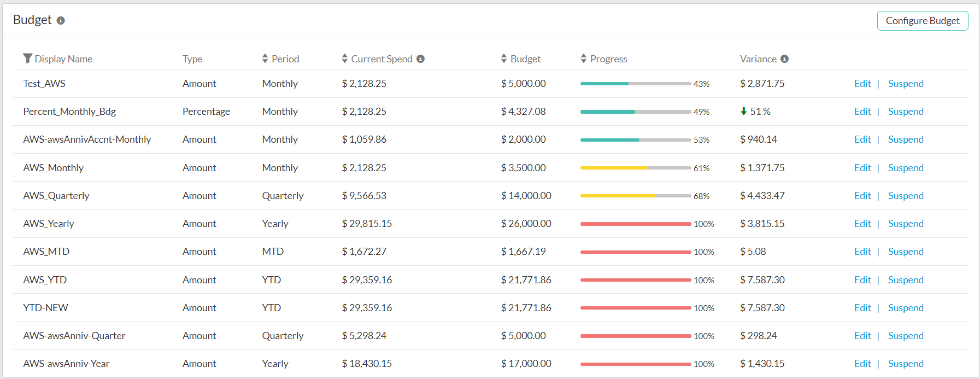980x379 pixels.
Task: Edit the Test_AWS budget
Action: (862, 84)
